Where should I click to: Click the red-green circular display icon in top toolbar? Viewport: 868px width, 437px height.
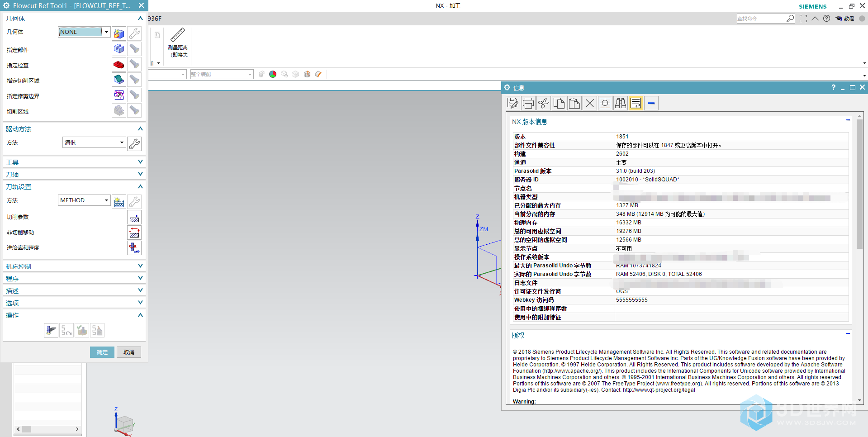(273, 74)
